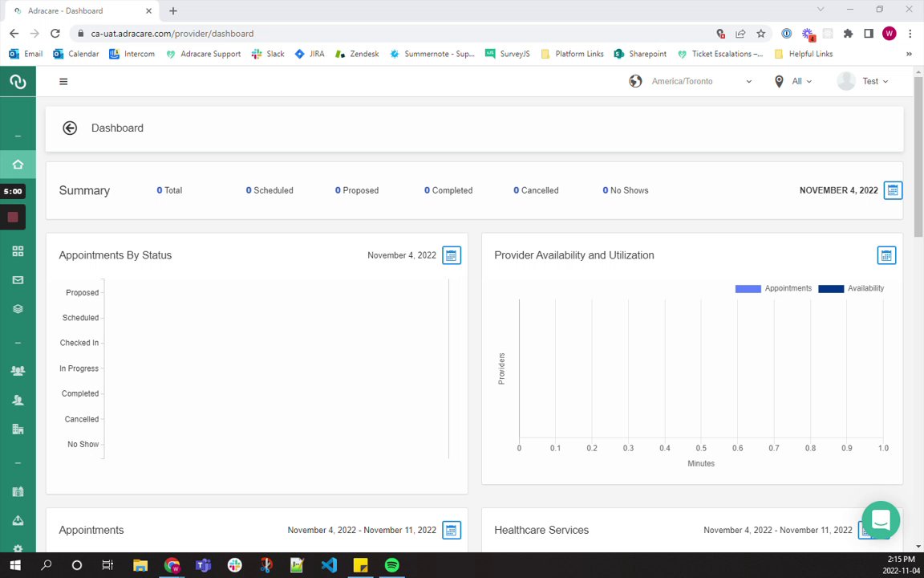Open the SurveyJS bookmark

pos(508,54)
